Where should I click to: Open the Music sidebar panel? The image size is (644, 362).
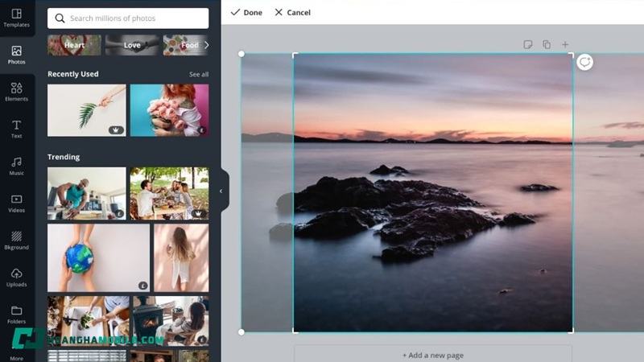pyautogui.click(x=16, y=166)
